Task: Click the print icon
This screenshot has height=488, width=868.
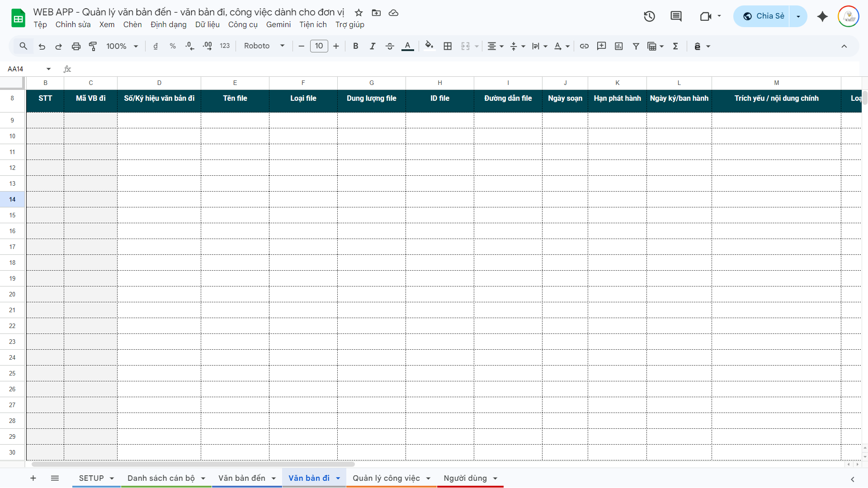Action: [76, 46]
